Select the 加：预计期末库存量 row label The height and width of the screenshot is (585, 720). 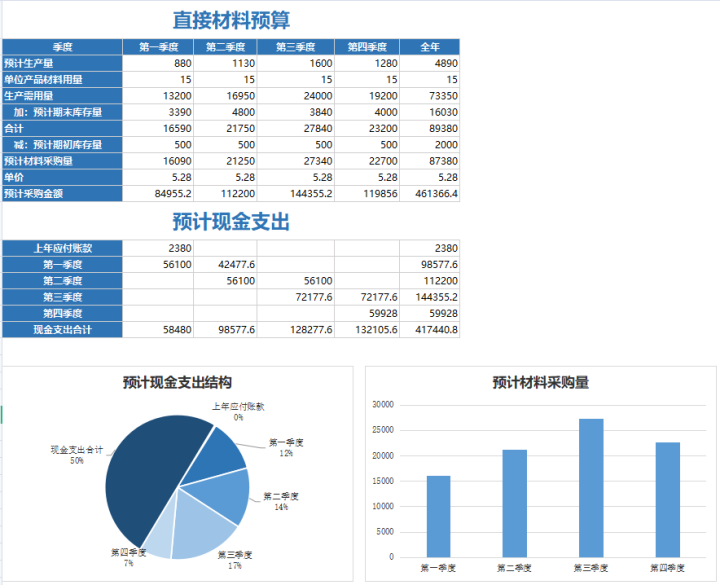pyautogui.click(x=62, y=112)
